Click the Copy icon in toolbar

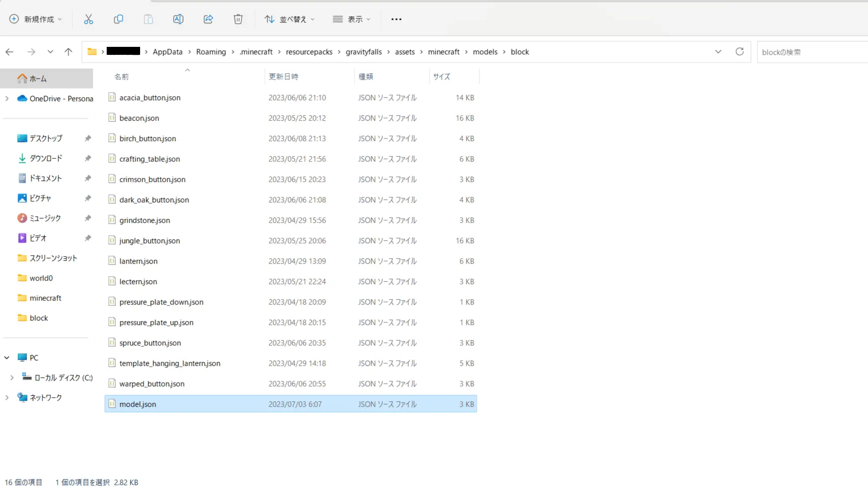click(x=118, y=19)
